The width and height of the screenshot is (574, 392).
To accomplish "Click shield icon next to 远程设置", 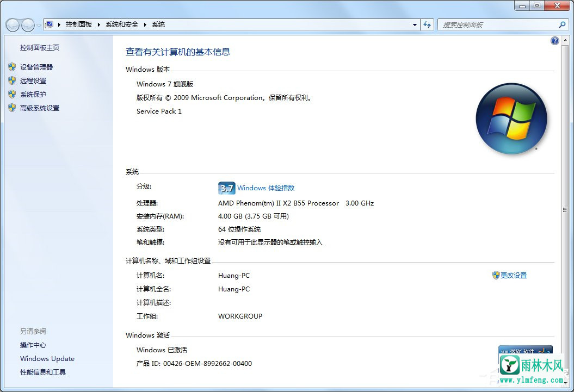I will 12,80.
